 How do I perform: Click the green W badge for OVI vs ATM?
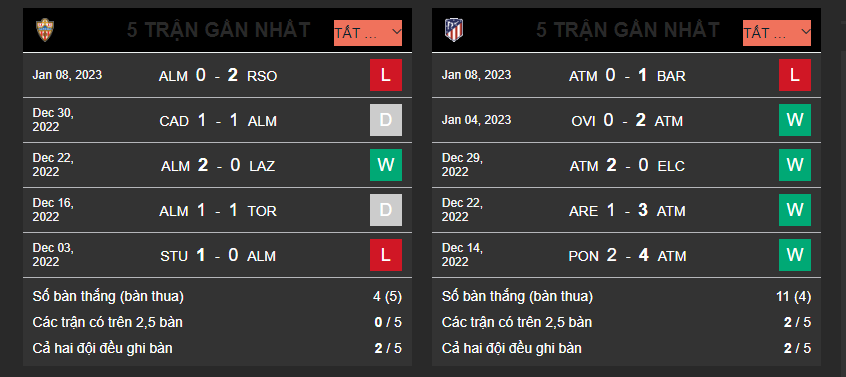tap(795, 120)
